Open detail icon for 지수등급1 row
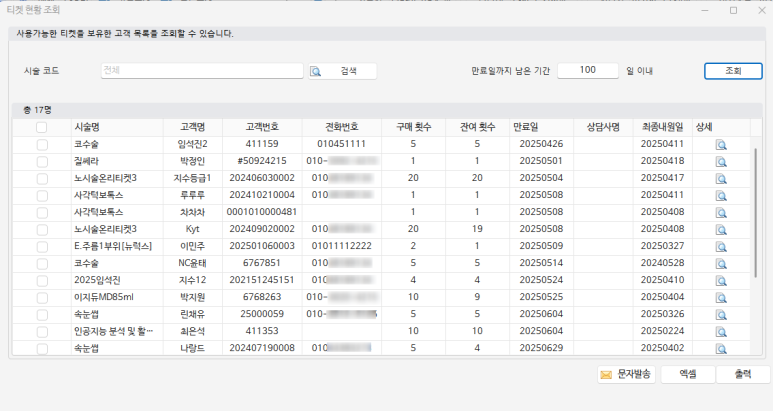Viewport: 773px width, 411px height. [721, 179]
